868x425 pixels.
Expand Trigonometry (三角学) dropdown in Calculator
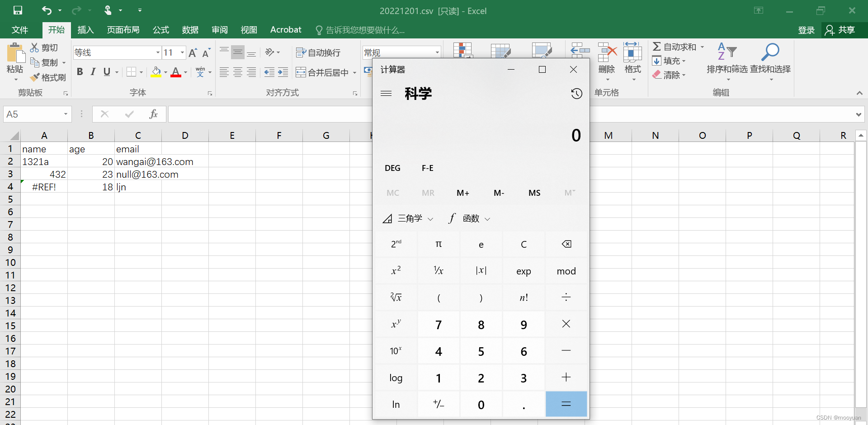[408, 219]
